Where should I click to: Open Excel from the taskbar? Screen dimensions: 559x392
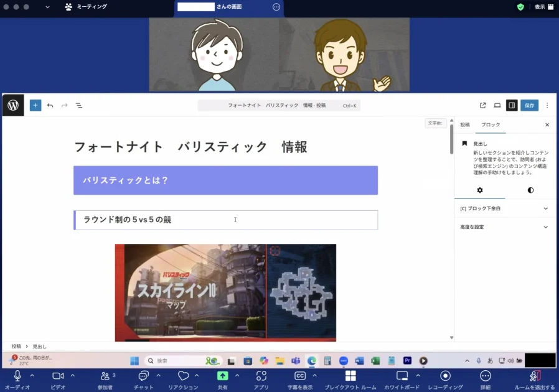(x=375, y=361)
